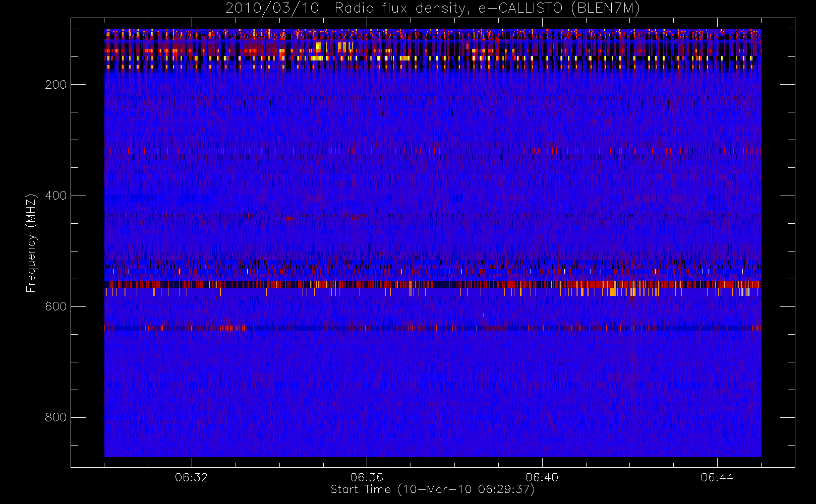Click the 600 frequency tick label
The image size is (816, 504).
(56, 306)
